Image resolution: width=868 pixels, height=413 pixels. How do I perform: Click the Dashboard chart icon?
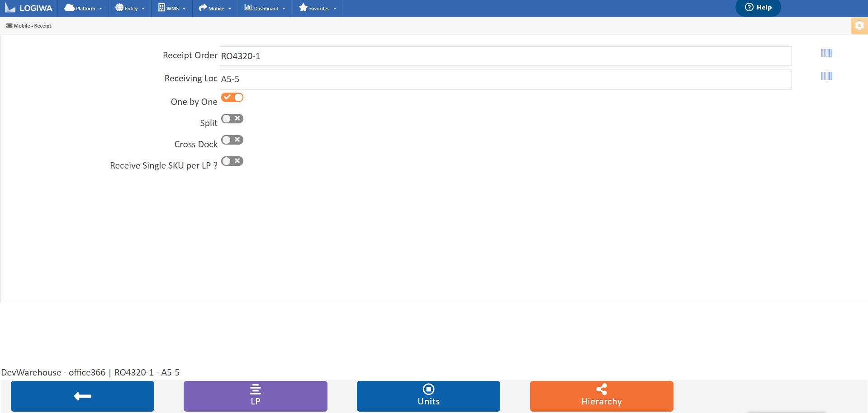pos(248,8)
